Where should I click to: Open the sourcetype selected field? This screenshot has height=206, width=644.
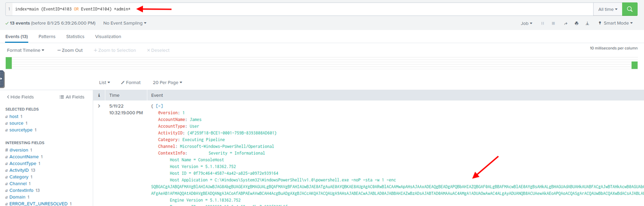pos(21,130)
